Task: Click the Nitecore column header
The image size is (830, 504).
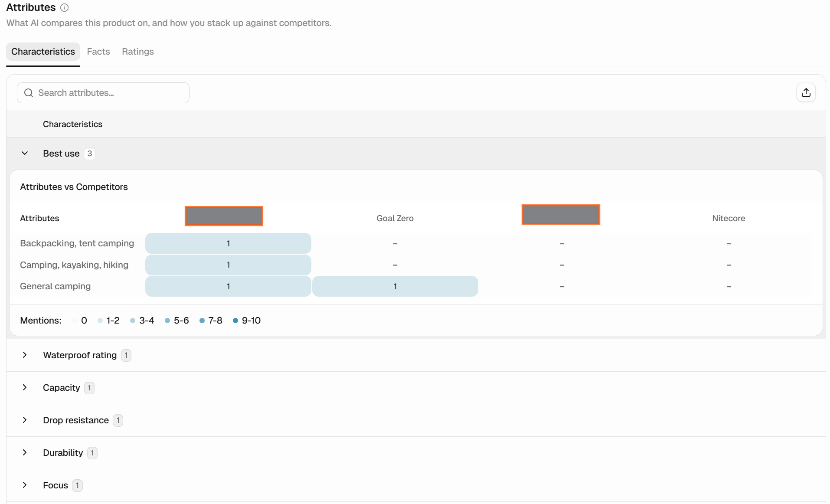Action: 729,218
